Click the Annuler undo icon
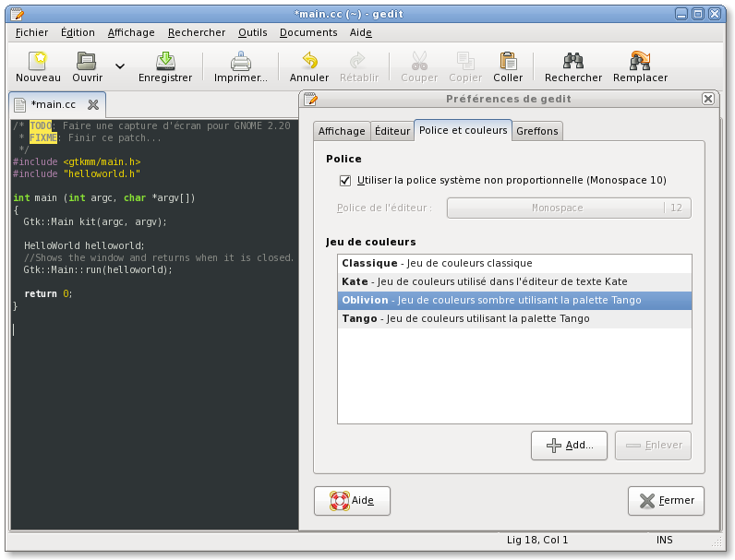735x560 pixels. tap(309, 62)
